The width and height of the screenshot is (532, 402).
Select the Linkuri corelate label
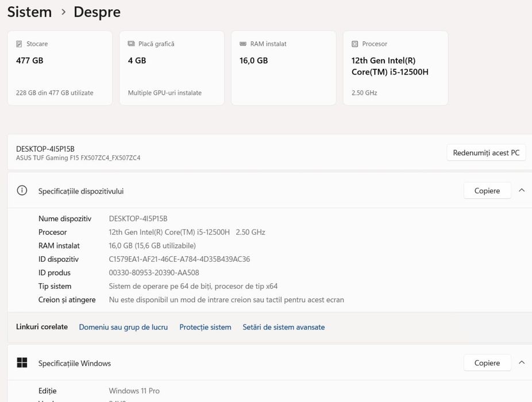point(42,327)
